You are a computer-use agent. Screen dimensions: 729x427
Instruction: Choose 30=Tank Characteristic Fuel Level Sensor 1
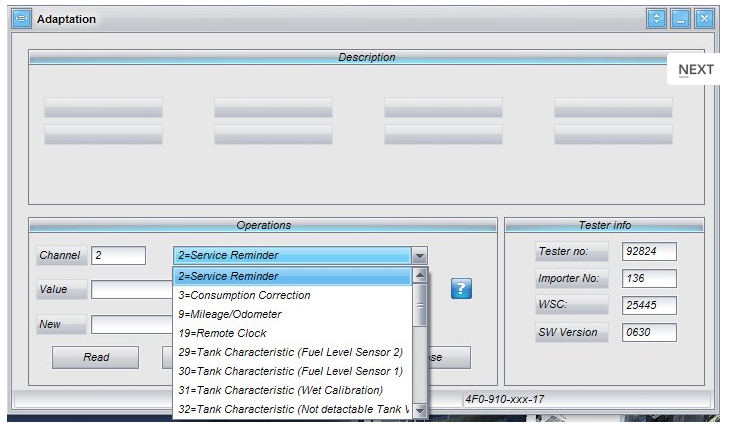(292, 371)
